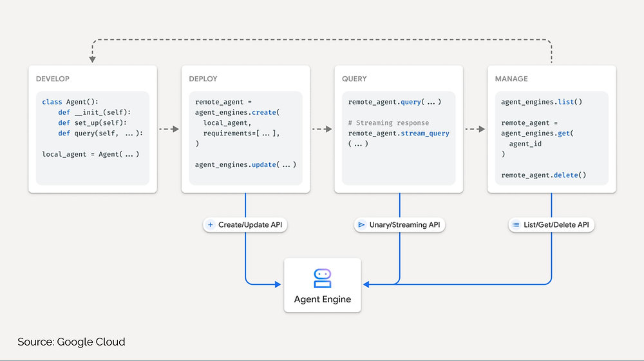The width and height of the screenshot is (644, 361).
Task: Click the 'Source: Google Cloud' caption
Action: point(71,342)
